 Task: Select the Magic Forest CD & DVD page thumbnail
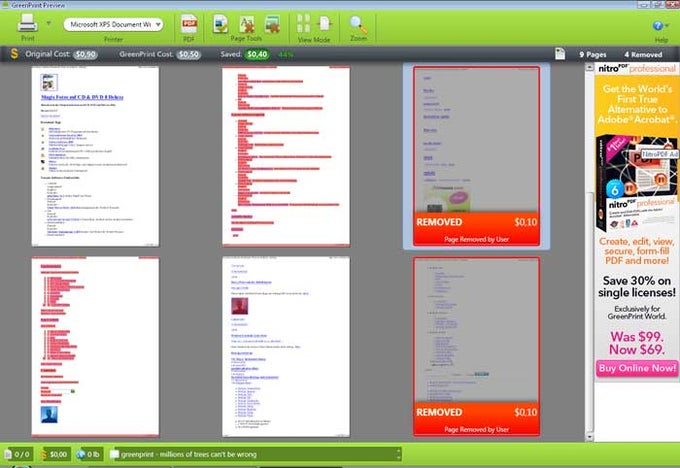pyautogui.click(x=95, y=156)
